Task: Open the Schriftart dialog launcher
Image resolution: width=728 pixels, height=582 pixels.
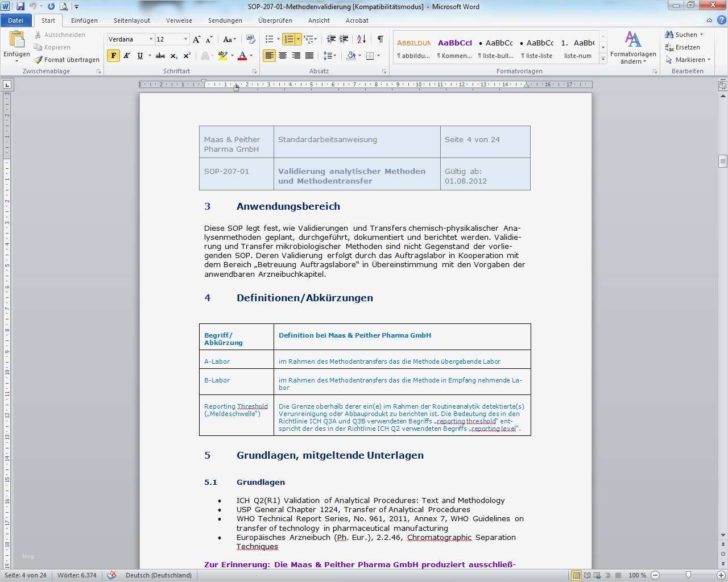Action: pyautogui.click(x=254, y=72)
